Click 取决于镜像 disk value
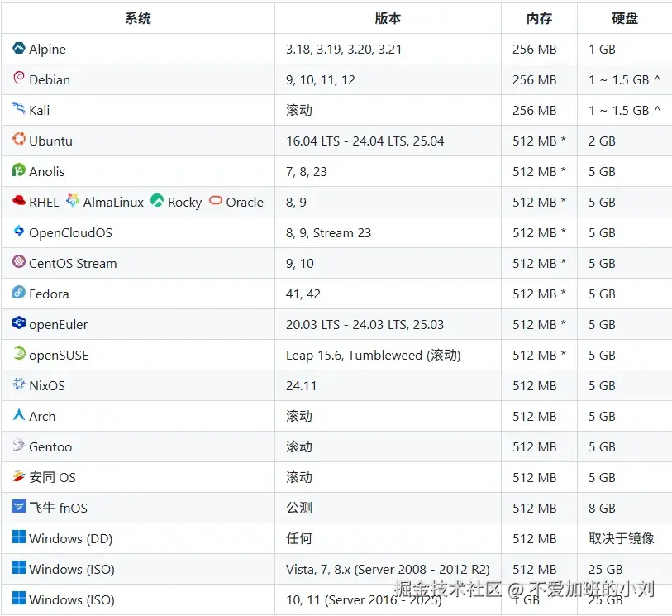The width and height of the screenshot is (672, 616). tap(622, 538)
